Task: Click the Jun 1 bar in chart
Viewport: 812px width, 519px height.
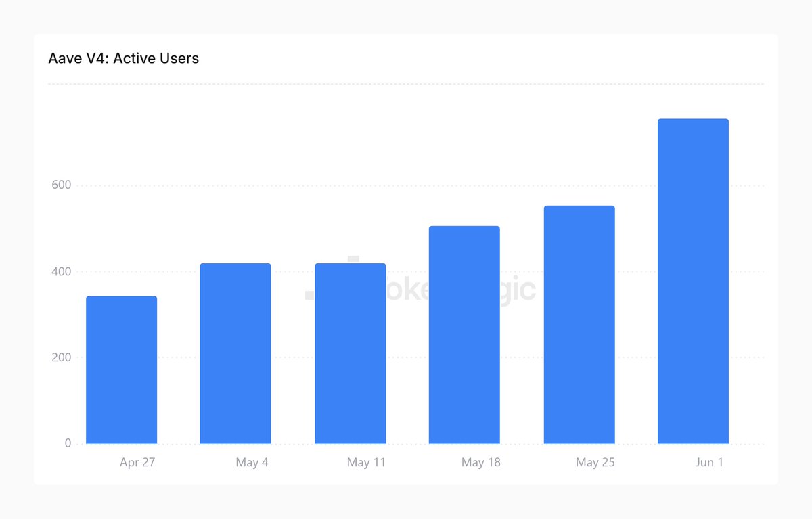Action: tap(693, 281)
